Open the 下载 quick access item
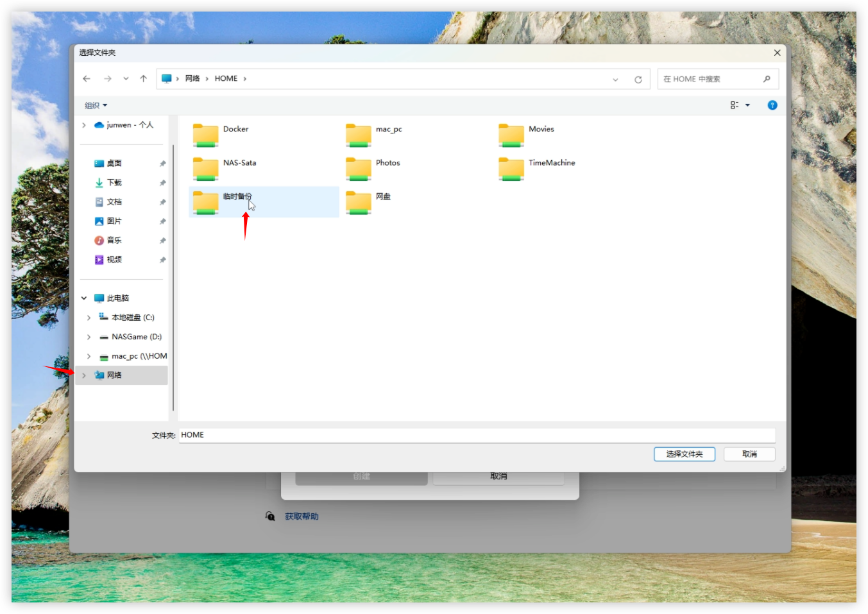The image size is (868, 614). (x=114, y=183)
